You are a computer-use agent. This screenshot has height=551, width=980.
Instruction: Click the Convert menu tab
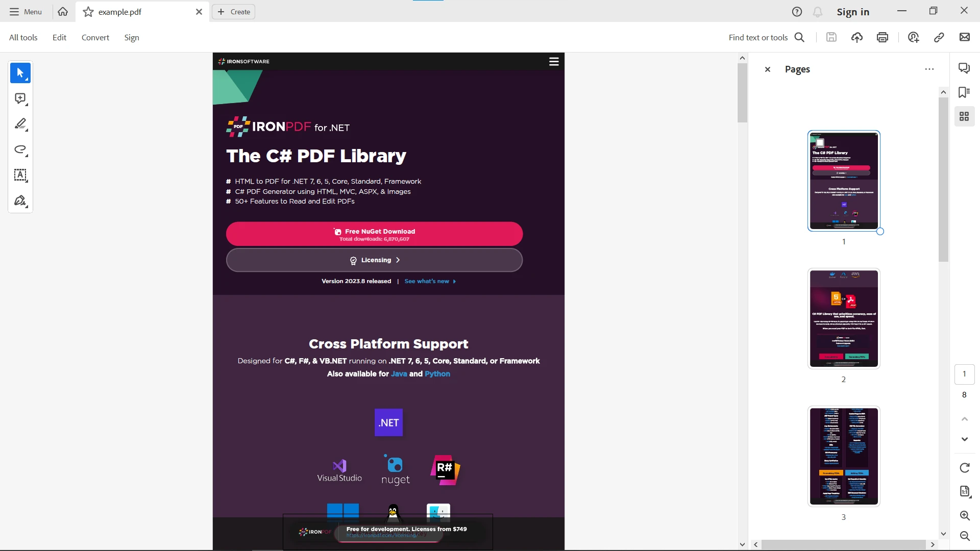tap(95, 37)
